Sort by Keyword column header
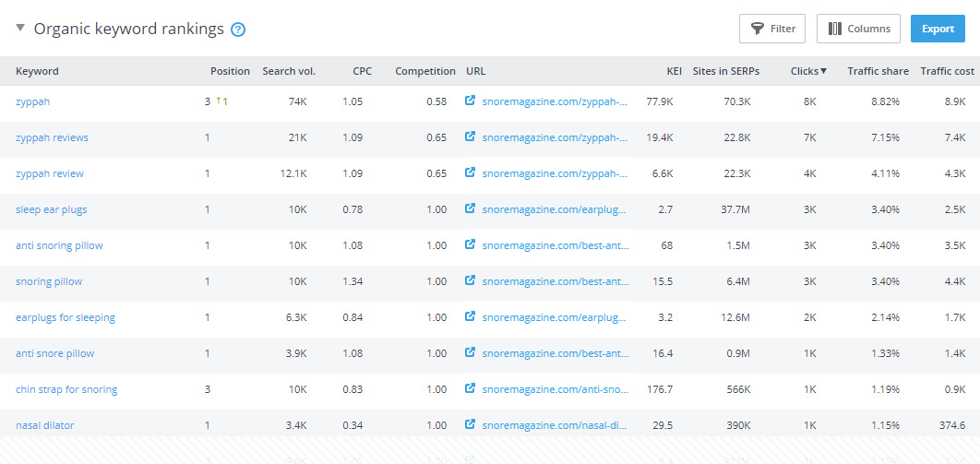980x464 pixels. 37,71
